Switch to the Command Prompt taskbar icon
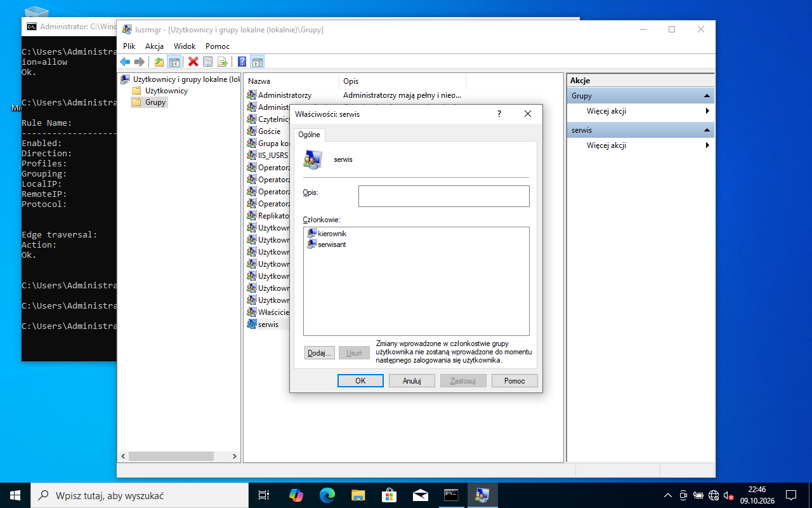The image size is (812, 508). coord(451,495)
